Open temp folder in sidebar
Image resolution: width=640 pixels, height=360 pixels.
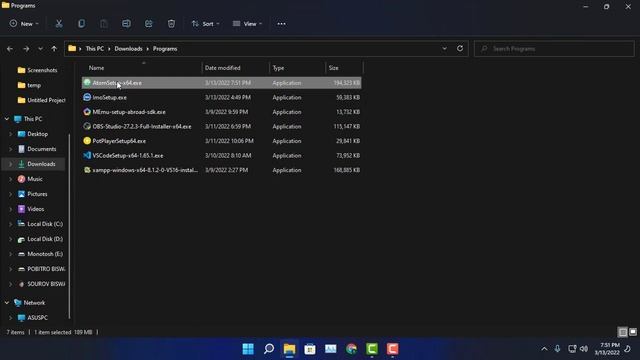coord(29,85)
